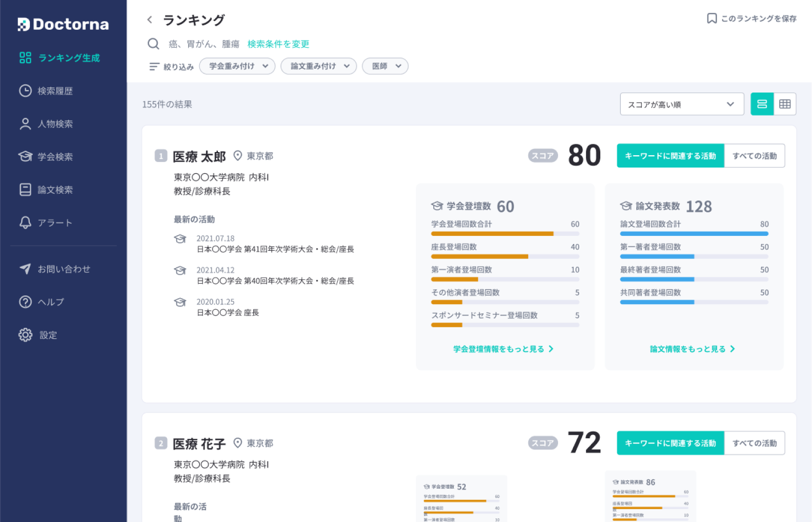The image size is (812, 522).
Task: Click the bookmark icon for saving ranking
Action: [712, 18]
